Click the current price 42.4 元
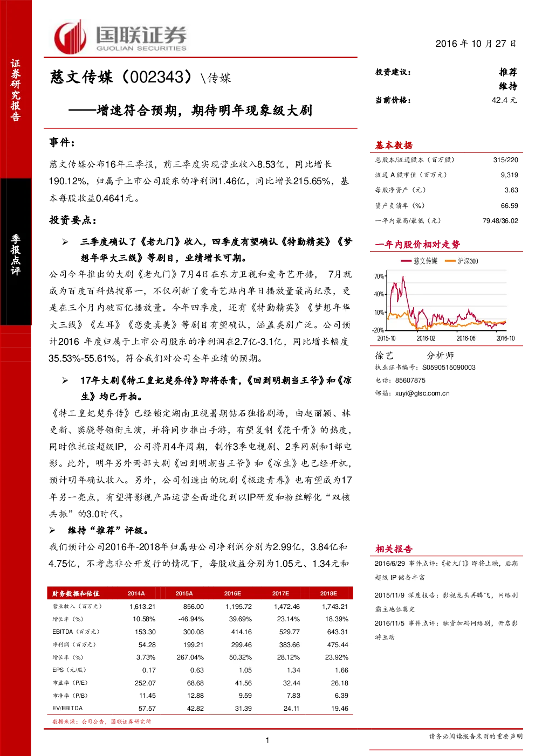 504,100
